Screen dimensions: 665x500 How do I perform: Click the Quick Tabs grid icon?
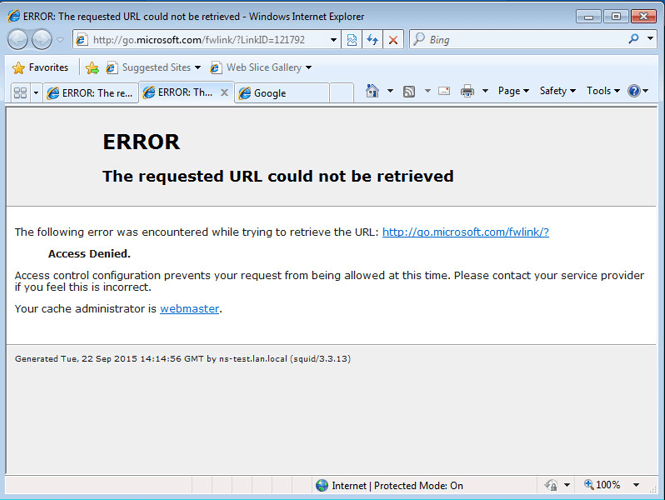[x=20, y=92]
